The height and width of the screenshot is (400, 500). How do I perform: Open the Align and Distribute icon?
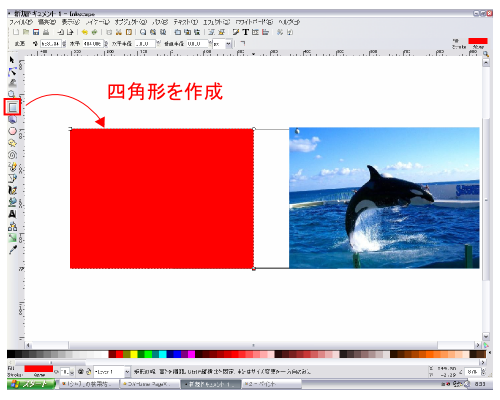tap(265, 32)
